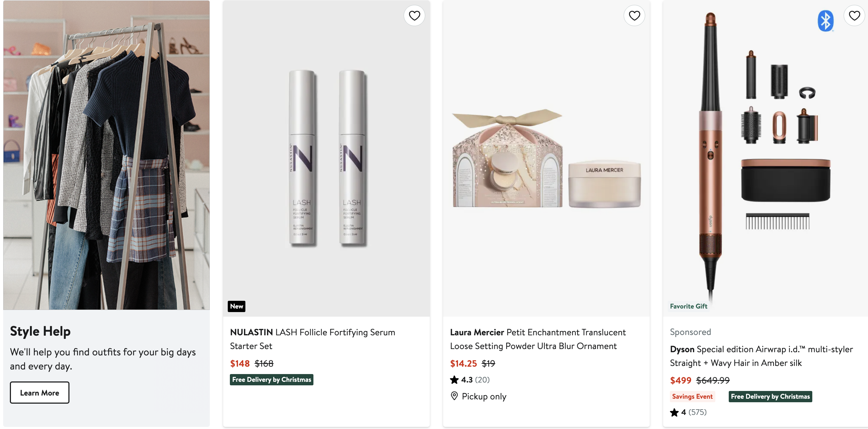The height and width of the screenshot is (429, 868).
Task: Open NULASTIN LASH Follicle Fortifying Serum link
Action: (x=312, y=339)
